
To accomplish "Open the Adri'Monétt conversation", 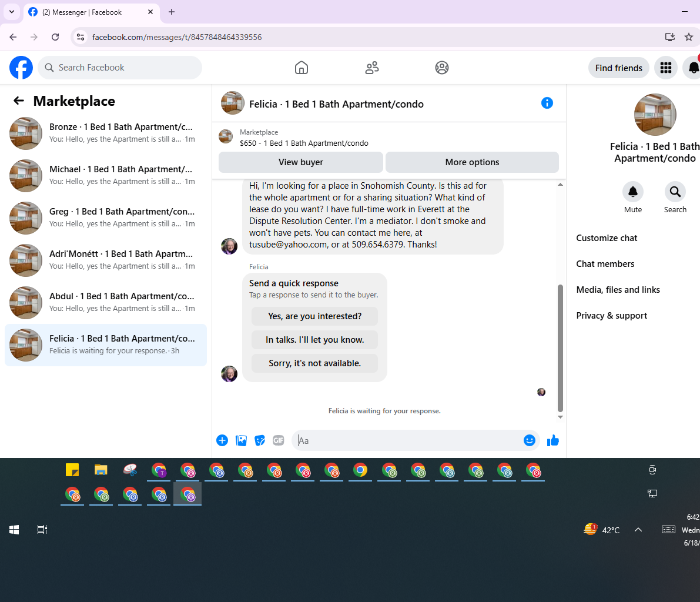I will 106,260.
